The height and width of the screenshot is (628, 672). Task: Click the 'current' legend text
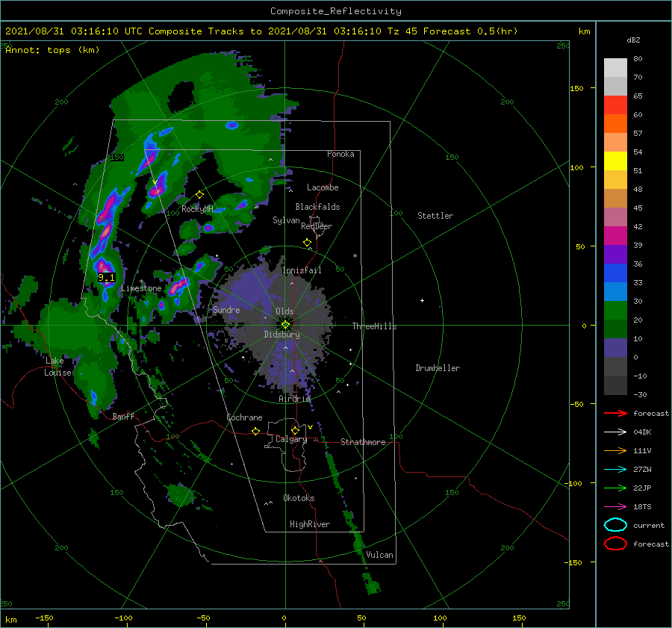click(x=648, y=525)
